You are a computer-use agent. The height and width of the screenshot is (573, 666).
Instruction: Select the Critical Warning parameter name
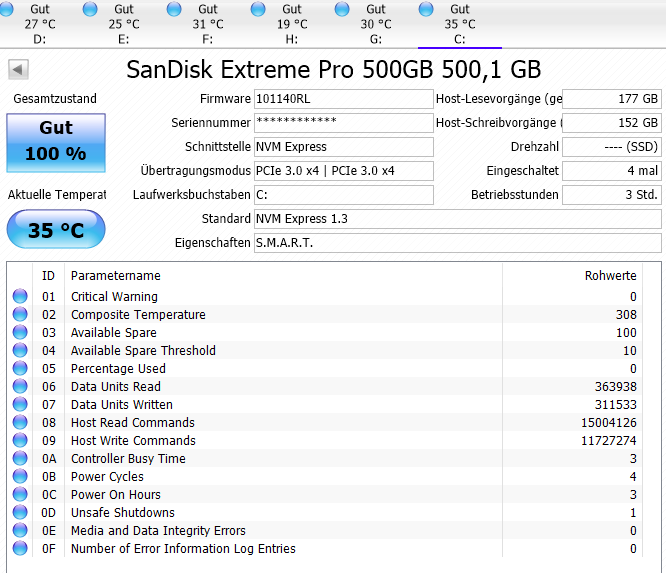coord(114,296)
